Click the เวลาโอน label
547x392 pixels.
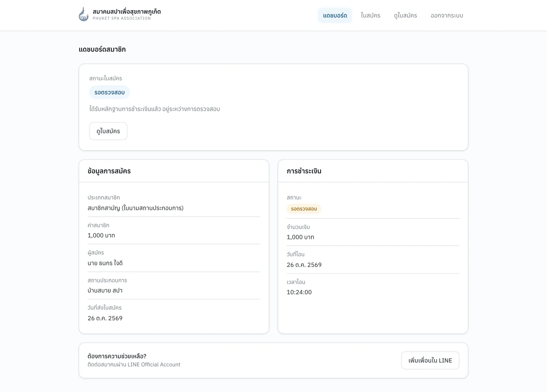pos(296,282)
